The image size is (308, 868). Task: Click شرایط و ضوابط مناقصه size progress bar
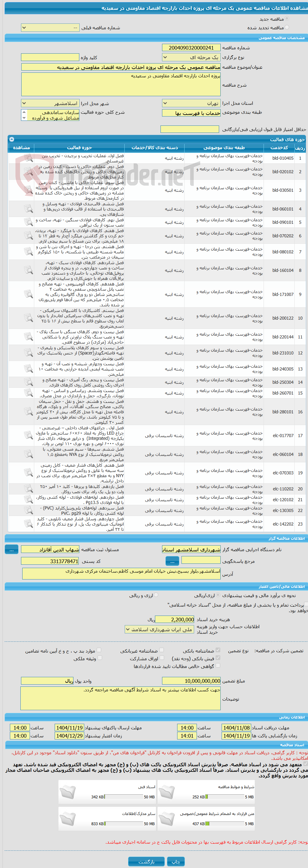click(x=225, y=796)
